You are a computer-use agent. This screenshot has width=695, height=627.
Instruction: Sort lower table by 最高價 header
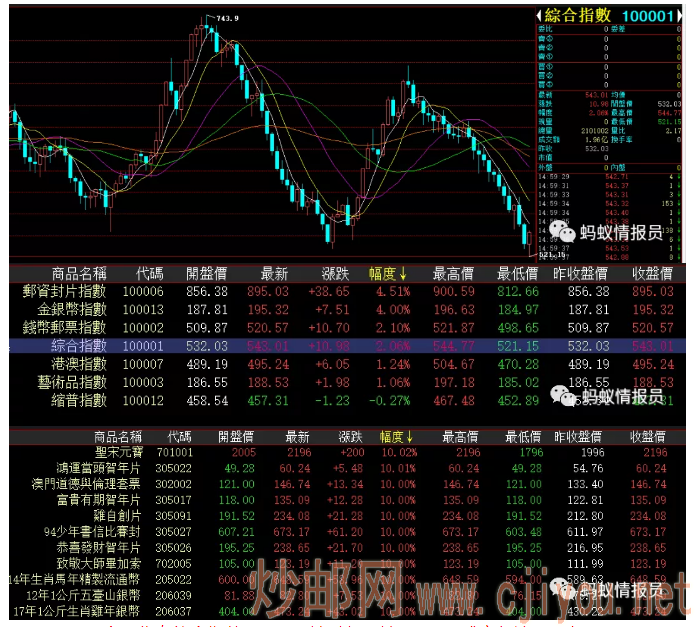tap(462, 437)
